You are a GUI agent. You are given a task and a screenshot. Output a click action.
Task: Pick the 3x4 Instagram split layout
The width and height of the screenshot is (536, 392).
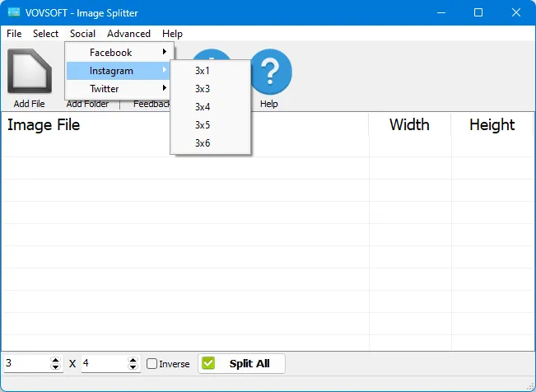point(203,107)
